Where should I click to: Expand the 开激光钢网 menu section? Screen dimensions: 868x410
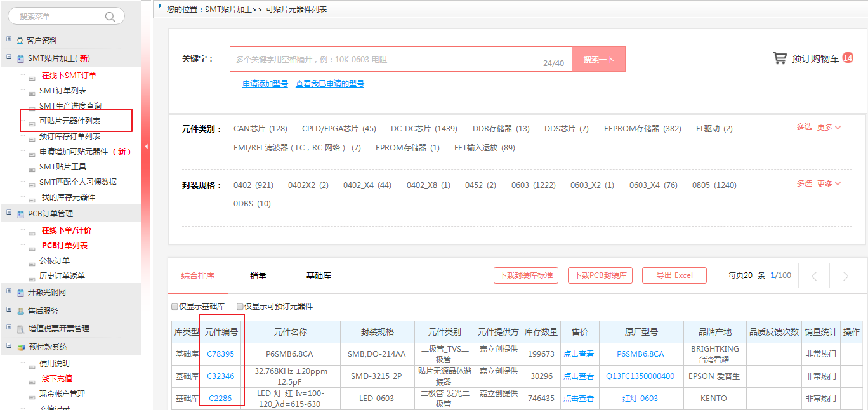pos(9,292)
